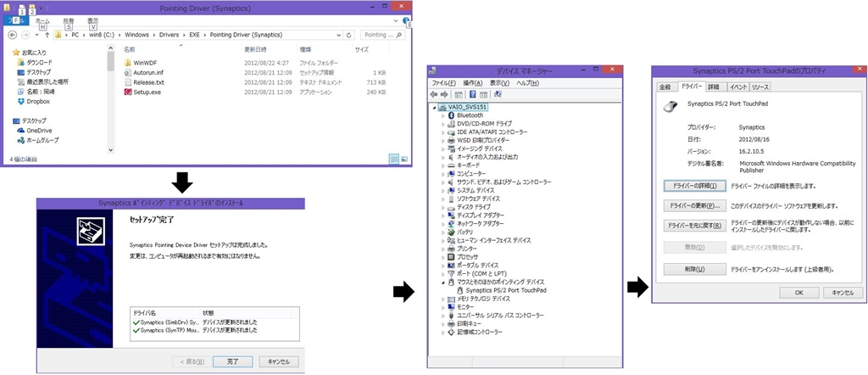Refresh the Explorer address bar

click(x=348, y=35)
